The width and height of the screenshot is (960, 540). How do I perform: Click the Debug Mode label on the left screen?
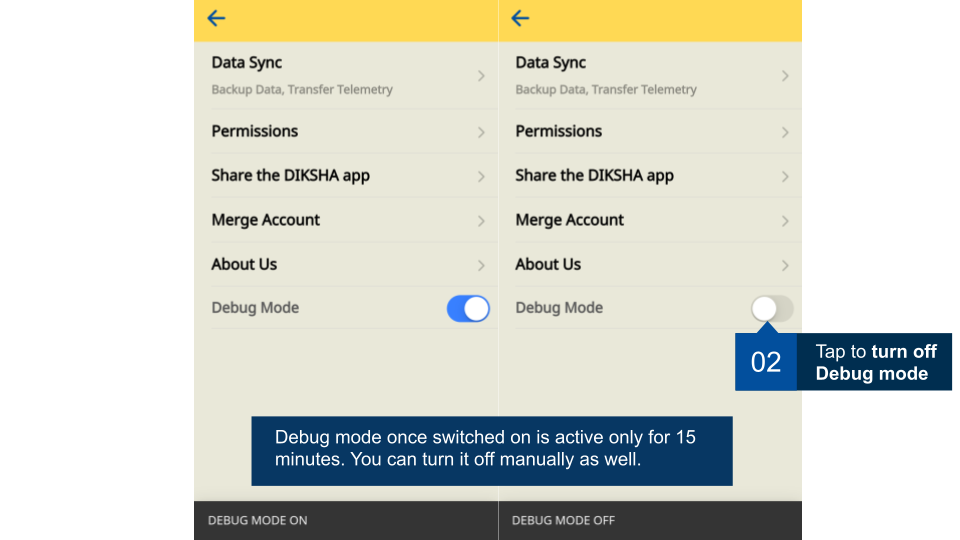click(x=255, y=308)
